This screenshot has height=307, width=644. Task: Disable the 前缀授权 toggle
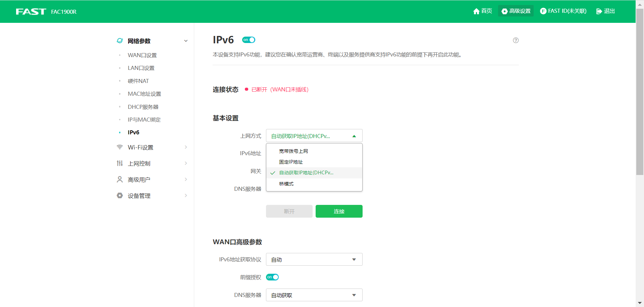point(272,277)
